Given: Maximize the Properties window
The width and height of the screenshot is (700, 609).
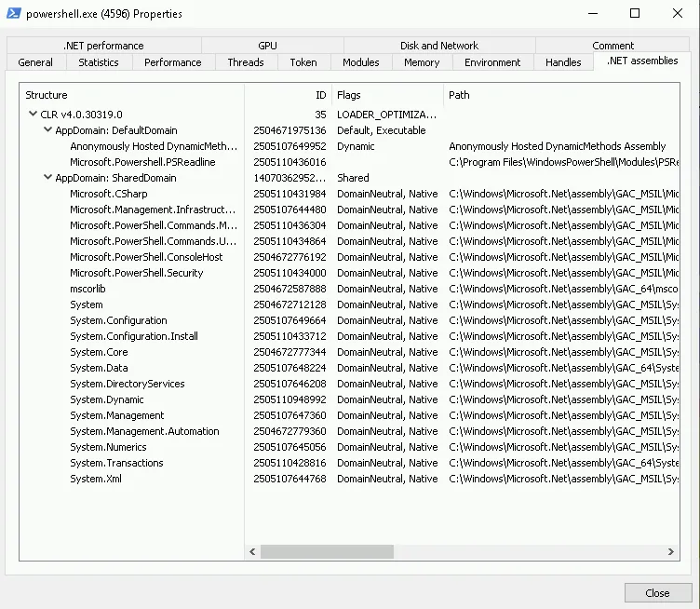Looking at the screenshot, I should 635,13.
